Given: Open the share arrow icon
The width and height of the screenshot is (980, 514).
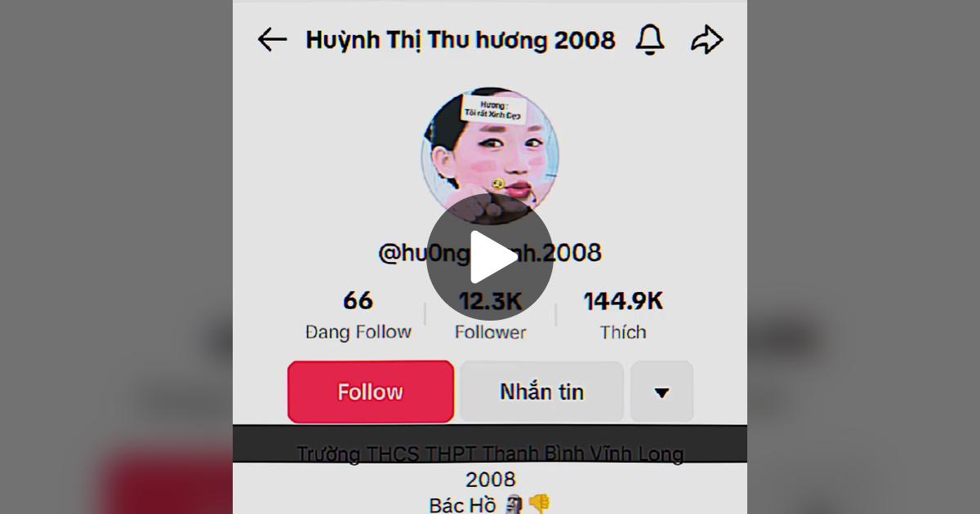Looking at the screenshot, I should (707, 39).
